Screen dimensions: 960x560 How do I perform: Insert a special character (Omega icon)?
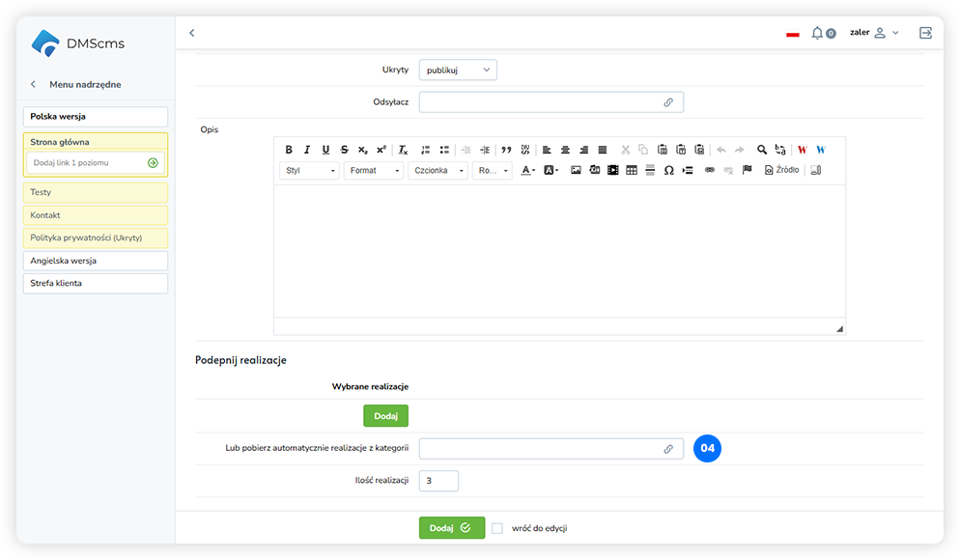(668, 170)
